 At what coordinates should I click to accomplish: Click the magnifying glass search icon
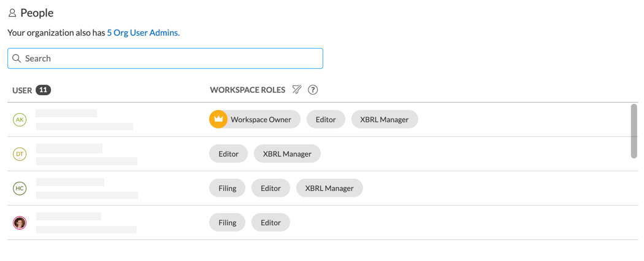(x=17, y=58)
